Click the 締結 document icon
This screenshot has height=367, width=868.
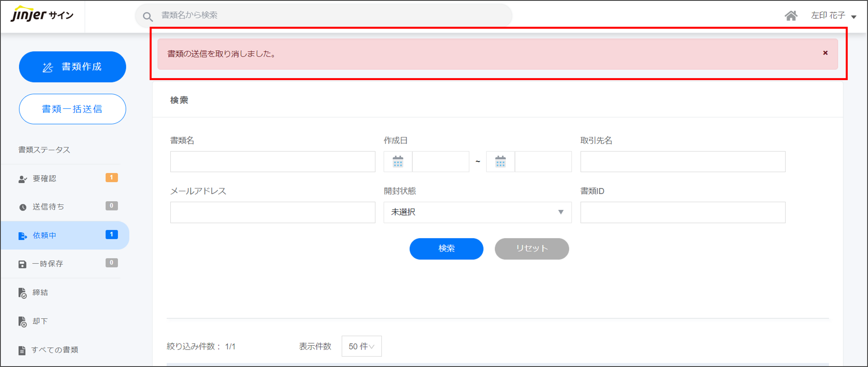(22, 293)
